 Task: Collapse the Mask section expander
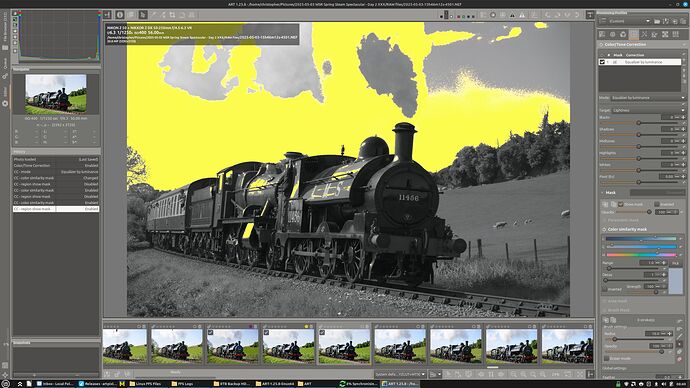602,192
